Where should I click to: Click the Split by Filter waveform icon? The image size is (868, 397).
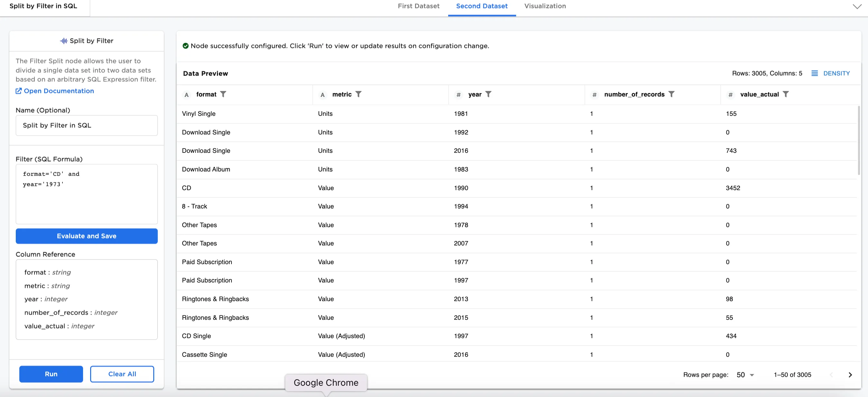point(63,41)
